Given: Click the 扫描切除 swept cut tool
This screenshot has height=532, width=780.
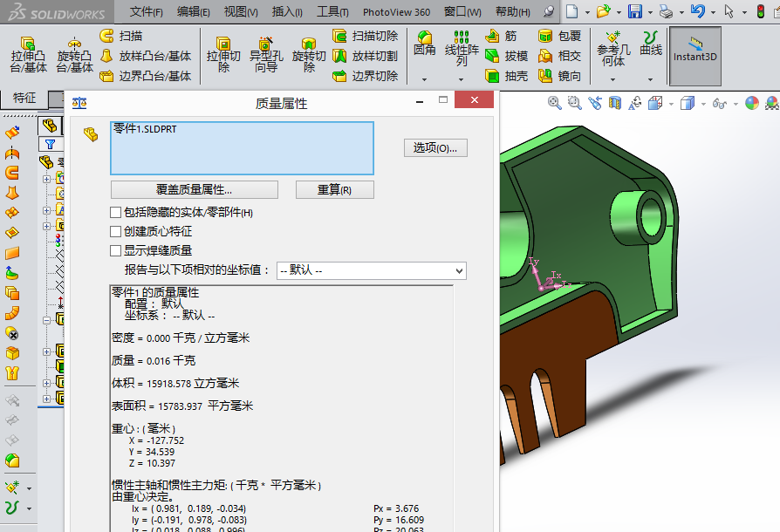Looking at the screenshot, I should pyautogui.click(x=365, y=36).
